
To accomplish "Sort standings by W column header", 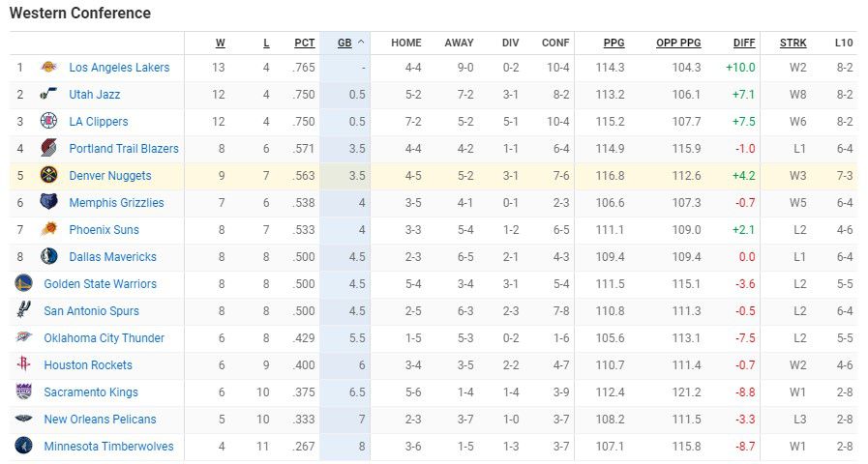I will pos(221,43).
